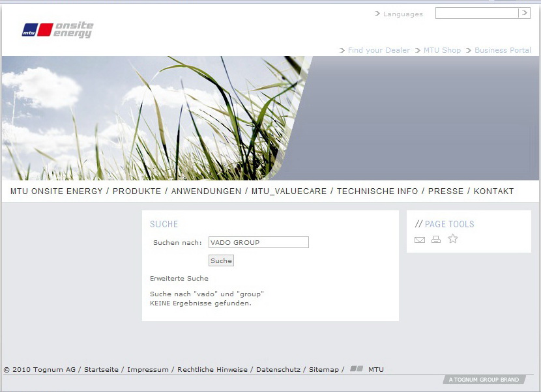
Task: Open the PRESSE menu
Action: point(446,191)
